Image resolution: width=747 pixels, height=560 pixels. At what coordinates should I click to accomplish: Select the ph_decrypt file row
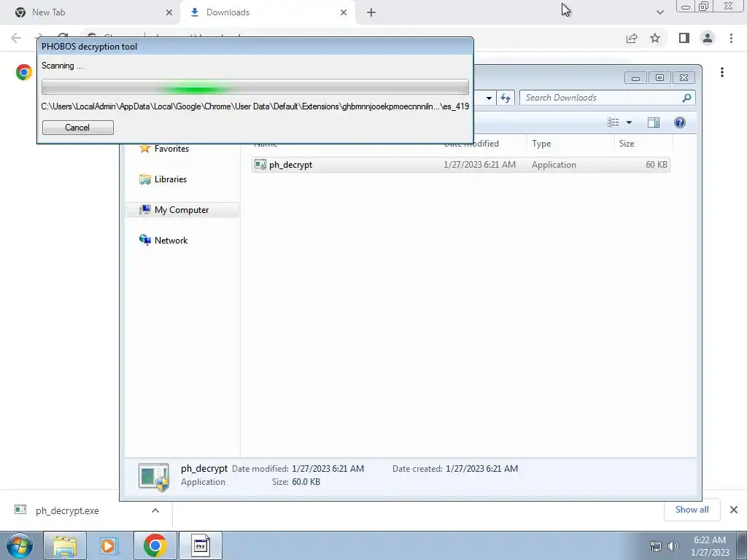[461, 165]
